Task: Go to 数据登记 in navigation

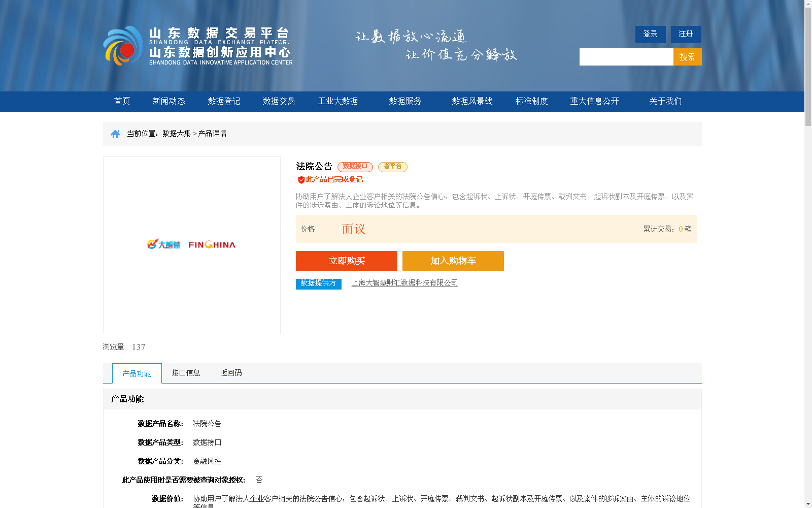Action: 224,101
